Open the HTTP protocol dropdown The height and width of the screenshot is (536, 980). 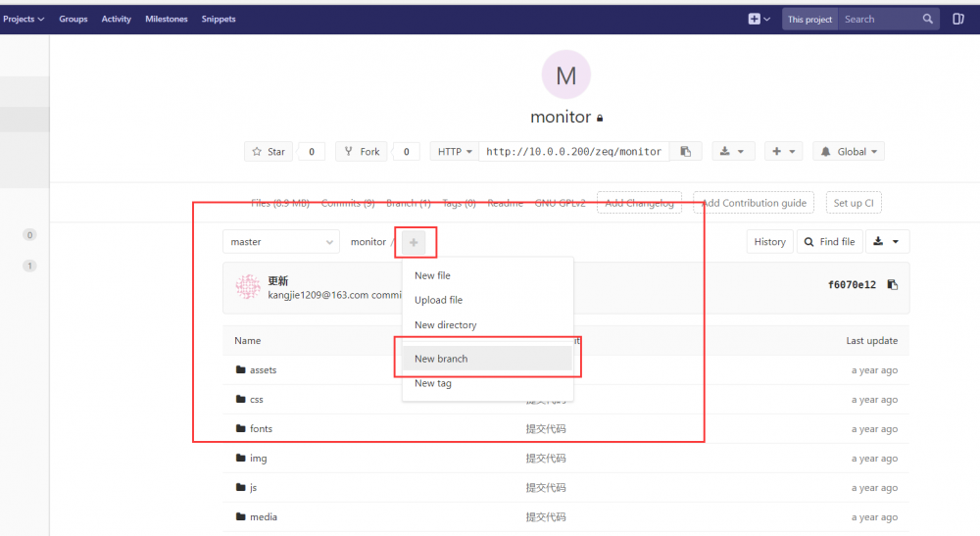pyautogui.click(x=455, y=151)
